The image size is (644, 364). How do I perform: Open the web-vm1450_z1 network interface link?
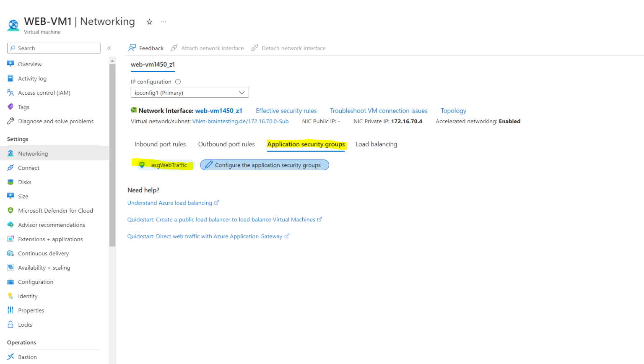pyautogui.click(x=219, y=111)
